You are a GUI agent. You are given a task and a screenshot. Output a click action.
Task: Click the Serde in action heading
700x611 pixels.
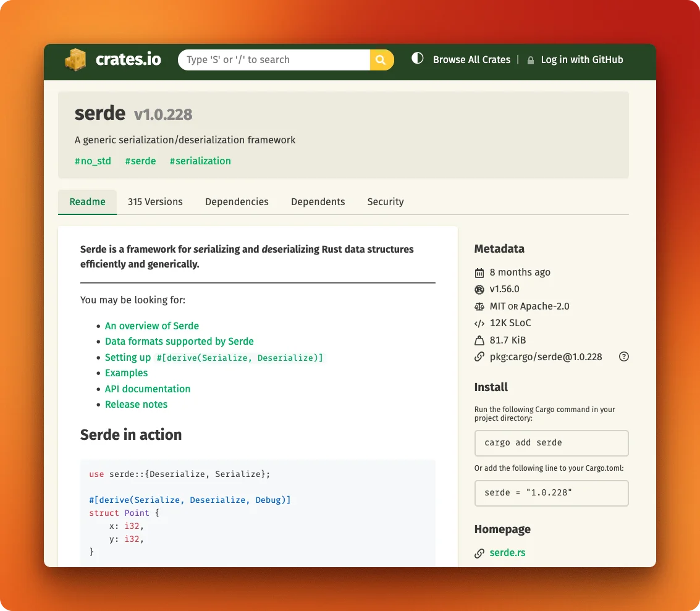pos(131,435)
